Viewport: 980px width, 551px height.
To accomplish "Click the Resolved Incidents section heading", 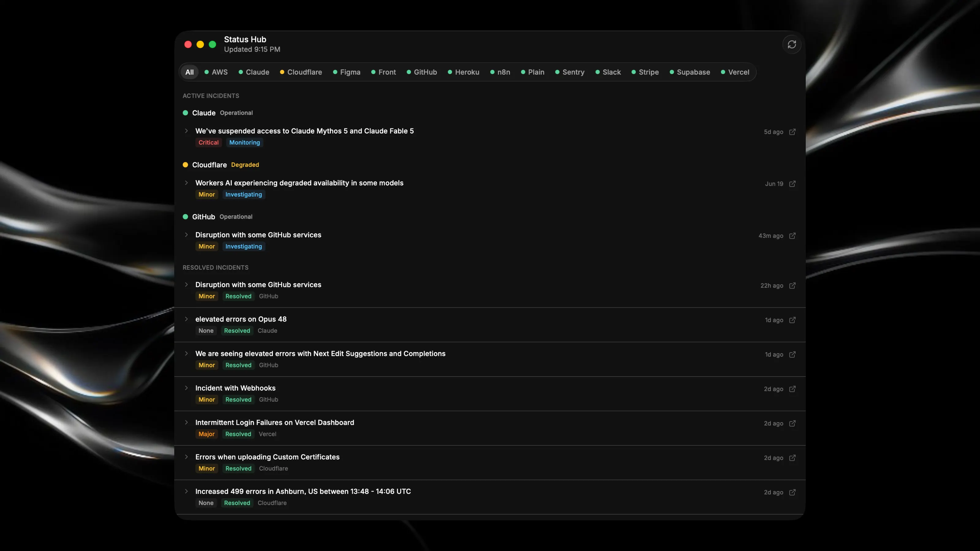I will (215, 268).
